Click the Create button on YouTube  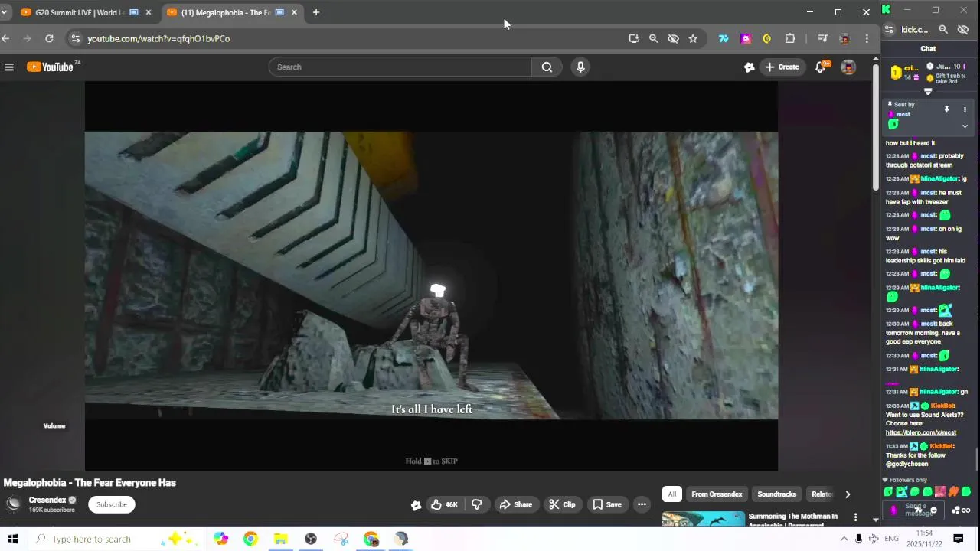pyautogui.click(x=781, y=67)
